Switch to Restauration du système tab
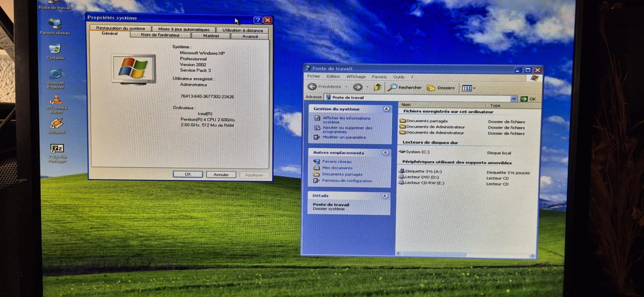 click(x=121, y=28)
